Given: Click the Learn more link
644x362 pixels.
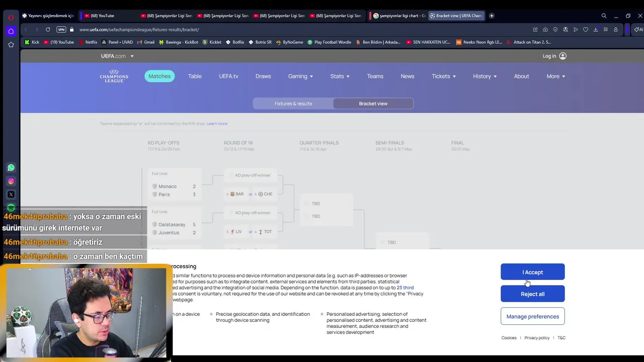Looking at the screenshot, I should click(217, 124).
